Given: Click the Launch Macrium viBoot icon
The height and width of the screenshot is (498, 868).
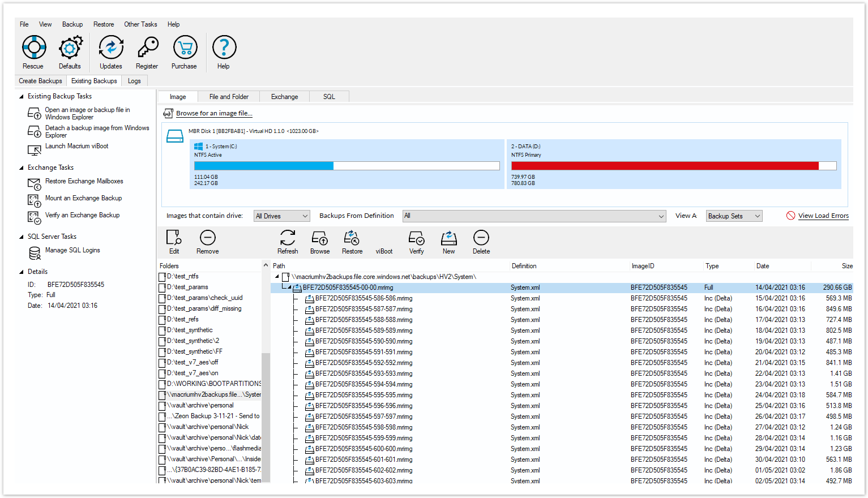Looking at the screenshot, I should tap(35, 150).
